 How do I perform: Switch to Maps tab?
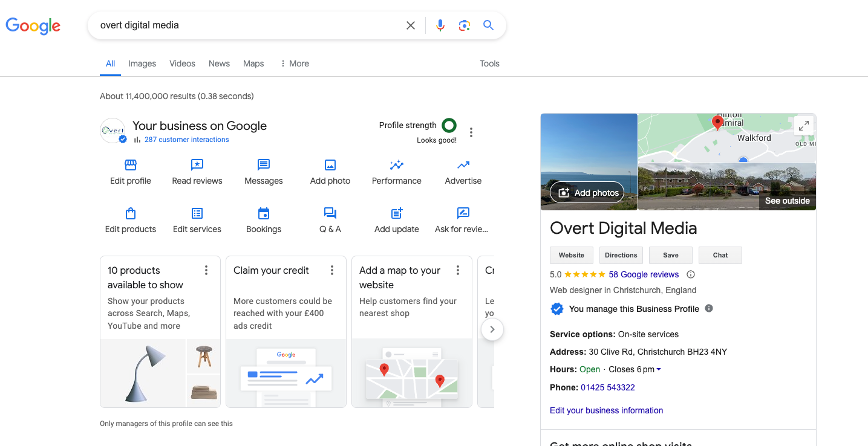(253, 63)
